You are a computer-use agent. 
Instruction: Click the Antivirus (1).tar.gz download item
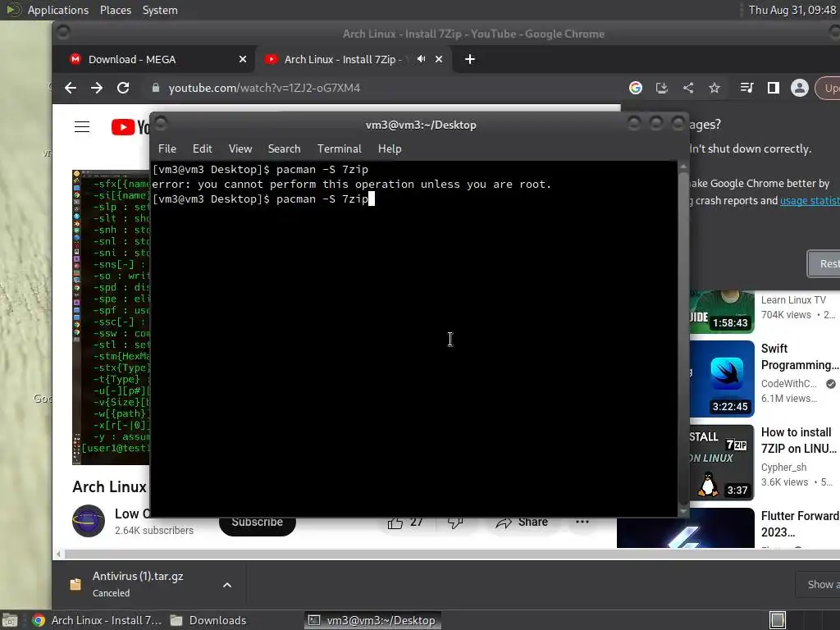[138, 584]
